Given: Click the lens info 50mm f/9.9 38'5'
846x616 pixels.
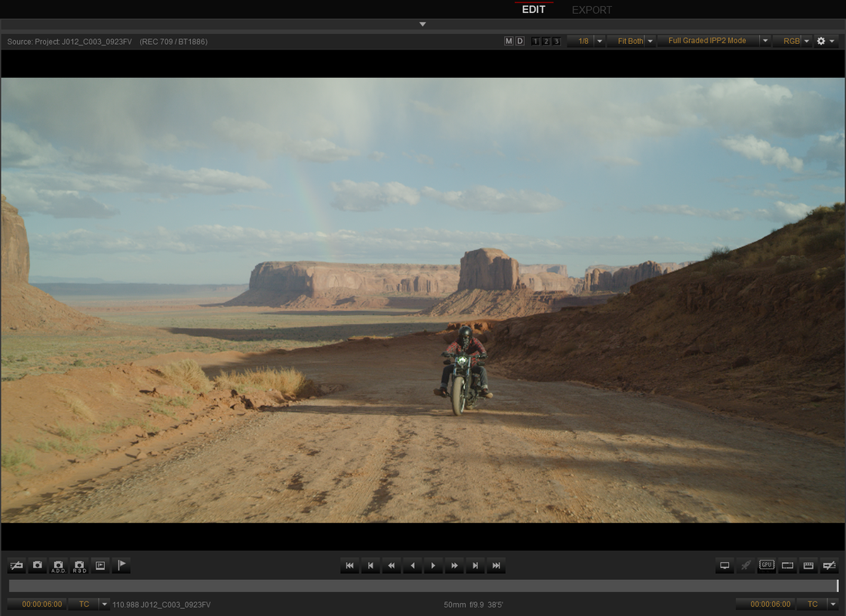Looking at the screenshot, I should tap(473, 604).
